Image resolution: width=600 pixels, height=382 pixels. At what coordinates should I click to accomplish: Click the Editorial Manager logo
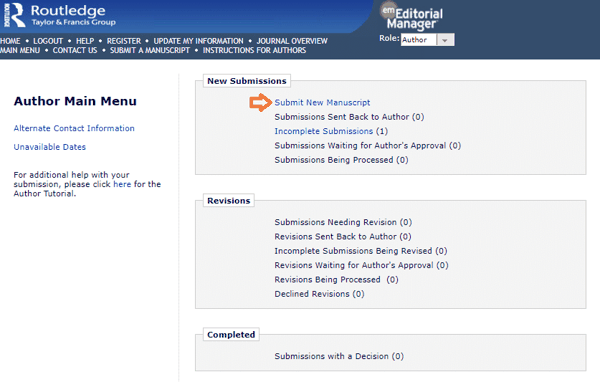[412, 17]
